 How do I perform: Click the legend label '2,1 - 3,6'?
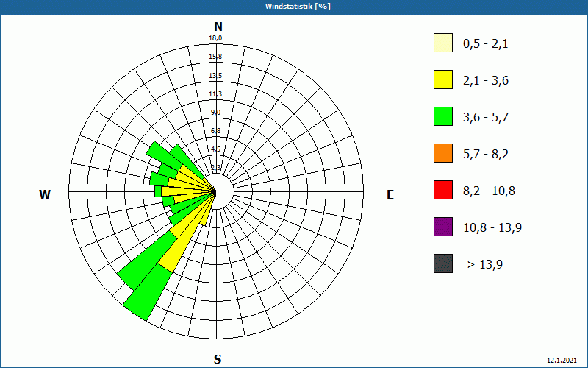tap(486, 81)
